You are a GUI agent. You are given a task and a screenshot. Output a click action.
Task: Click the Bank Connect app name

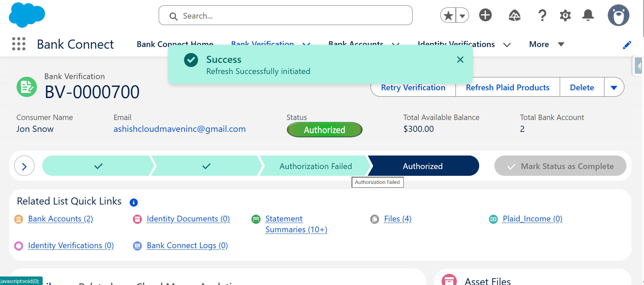[75, 44]
